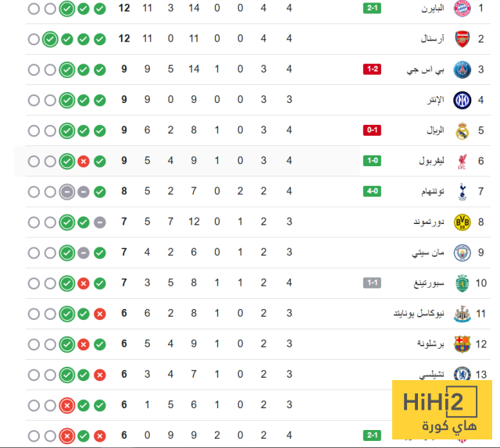Select the Barcelona club crest
The width and height of the screenshot is (500, 448).
462,343
